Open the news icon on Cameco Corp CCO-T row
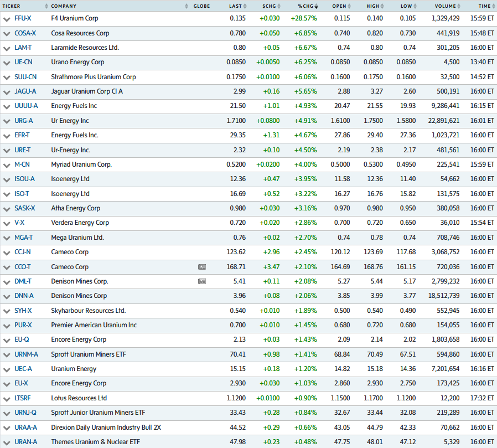 coord(202,266)
